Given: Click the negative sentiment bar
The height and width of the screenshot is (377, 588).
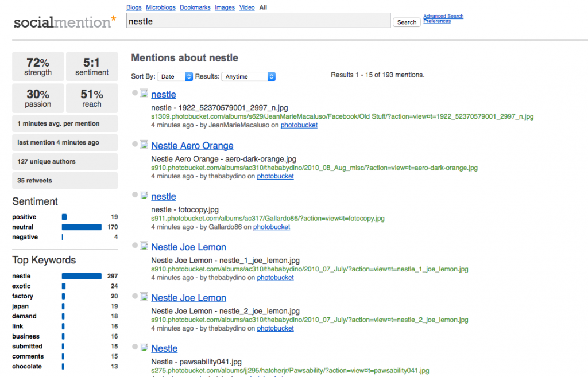Looking at the screenshot, I should tap(63, 237).
